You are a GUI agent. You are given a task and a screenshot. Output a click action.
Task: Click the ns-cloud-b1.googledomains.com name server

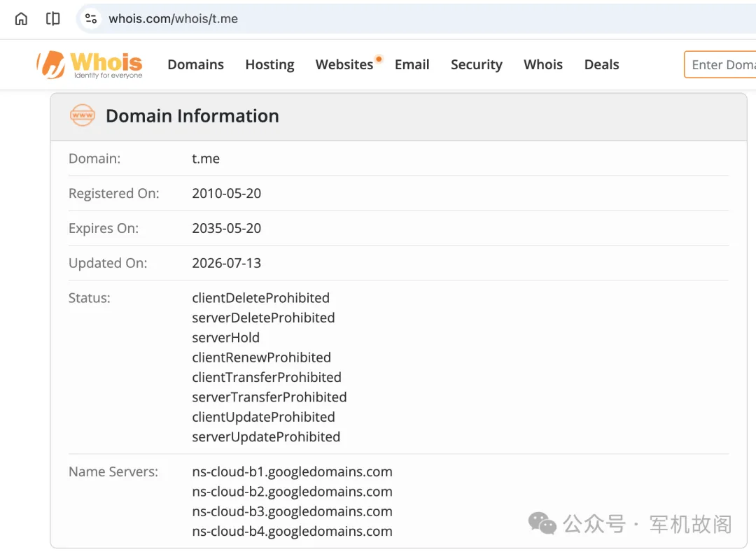[x=292, y=471]
